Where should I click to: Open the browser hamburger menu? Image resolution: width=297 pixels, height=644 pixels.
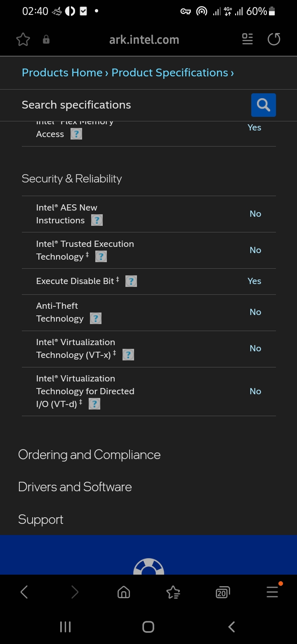[x=272, y=592]
